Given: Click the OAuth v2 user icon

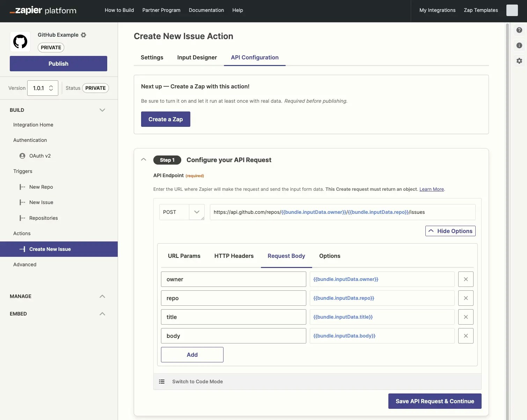Looking at the screenshot, I should (22, 156).
